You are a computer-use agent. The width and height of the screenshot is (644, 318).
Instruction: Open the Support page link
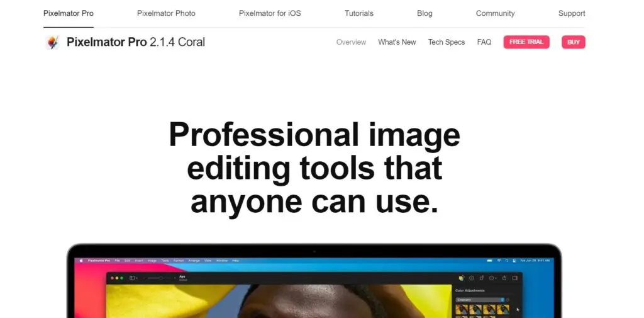pos(572,13)
